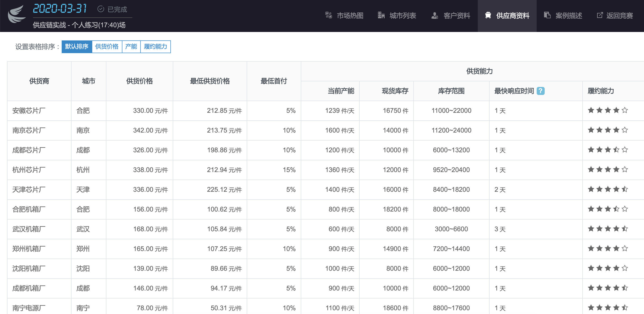Select the 天津芯片厂 supplier row
The width and height of the screenshot is (644, 314).
point(29,190)
